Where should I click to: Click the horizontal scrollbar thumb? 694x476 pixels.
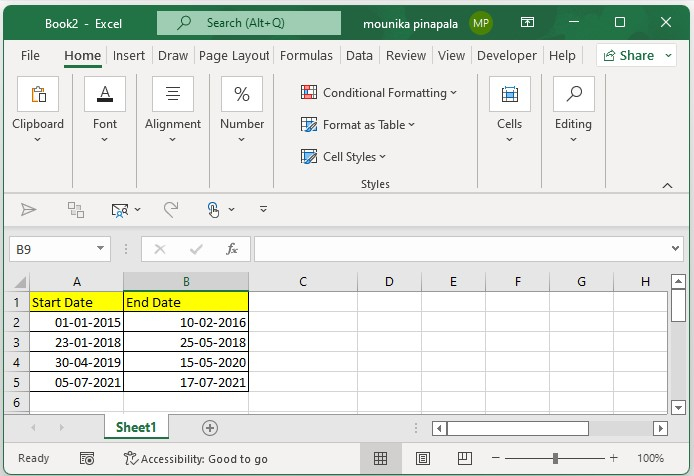(518, 428)
